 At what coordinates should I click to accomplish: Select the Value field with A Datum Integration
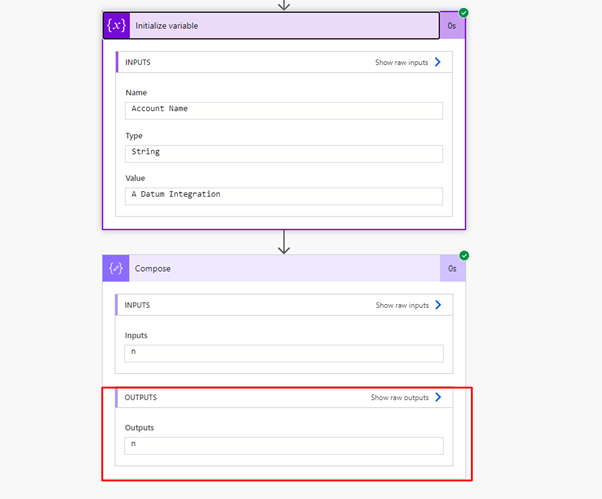pyautogui.click(x=284, y=196)
